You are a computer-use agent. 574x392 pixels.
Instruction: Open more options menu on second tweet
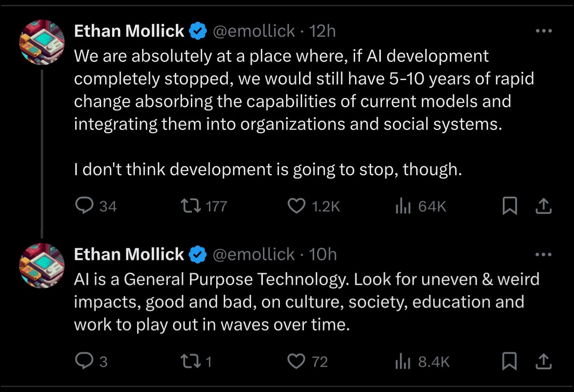pos(543,255)
